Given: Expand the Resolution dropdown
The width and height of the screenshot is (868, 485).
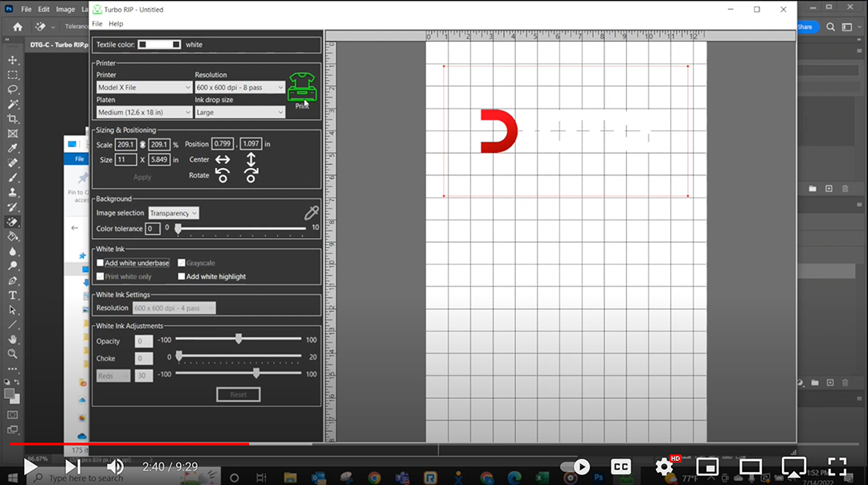Looking at the screenshot, I should (x=240, y=88).
